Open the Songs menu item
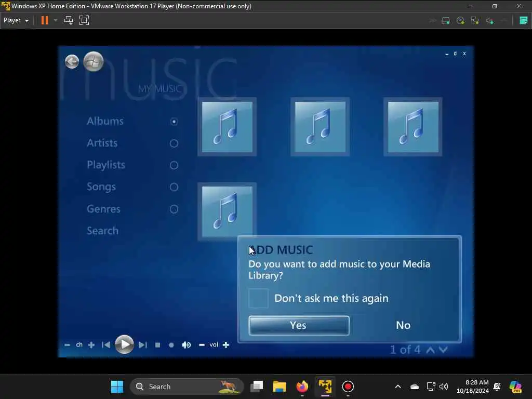 [101, 187]
